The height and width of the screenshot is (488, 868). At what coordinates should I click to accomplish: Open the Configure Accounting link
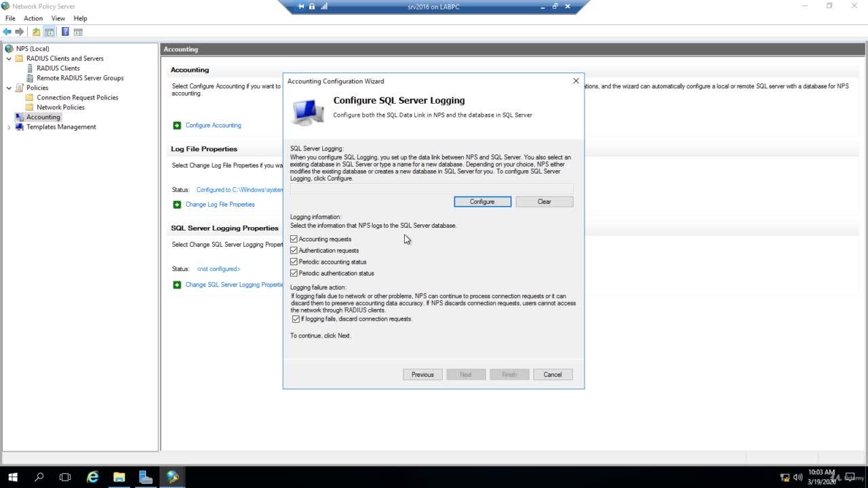click(214, 125)
